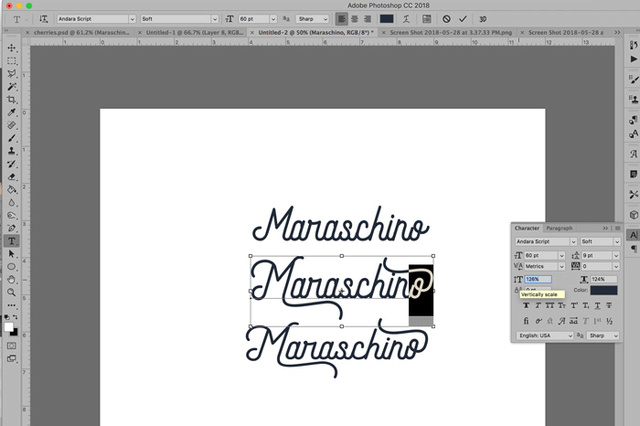Screen dimensions: 640x426
Task: Select the Move tool
Action: pos(11,48)
